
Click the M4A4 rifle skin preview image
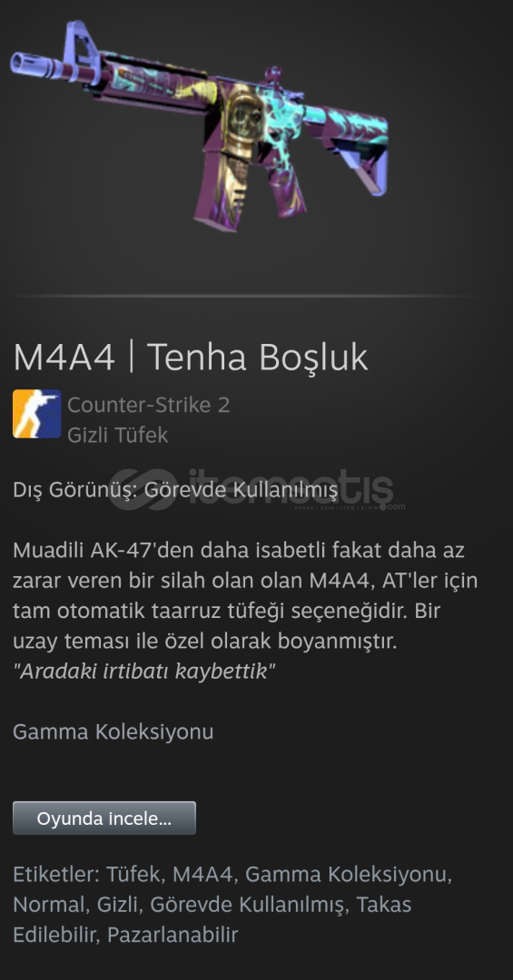coord(199,125)
